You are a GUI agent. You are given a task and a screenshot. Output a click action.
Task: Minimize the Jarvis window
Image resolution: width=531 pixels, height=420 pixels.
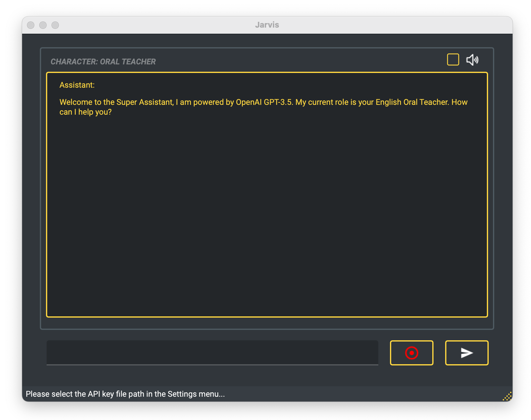click(43, 25)
